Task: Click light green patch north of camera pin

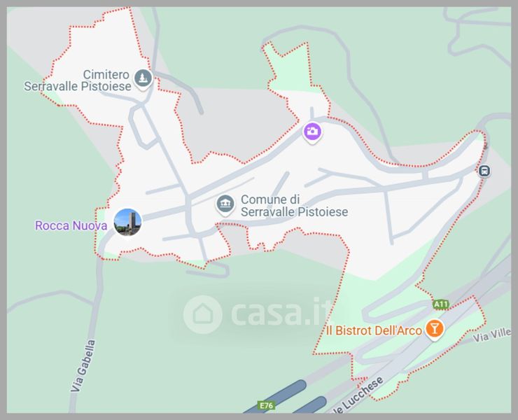Action: tap(290, 69)
